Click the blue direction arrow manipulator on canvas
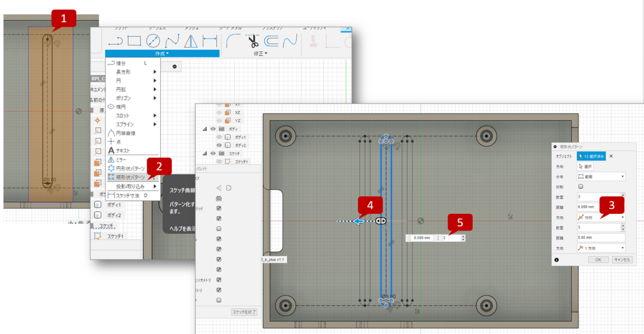Viewport: 644px width, 334px height. 359,221
